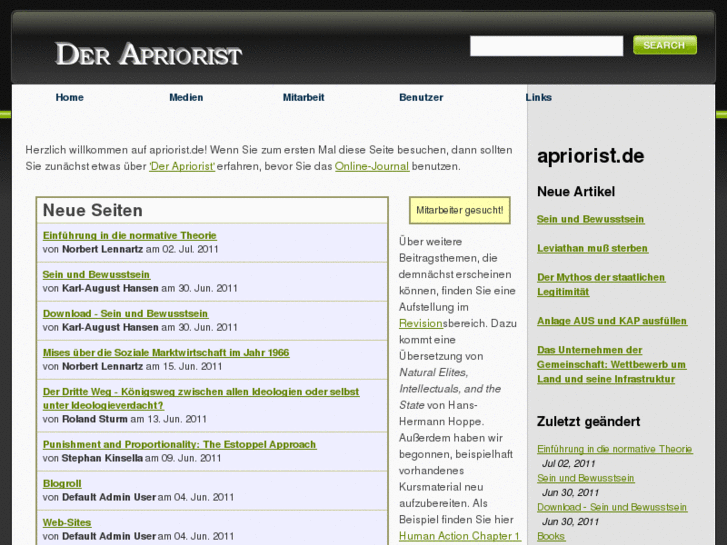Open 'Sein und Bewusstsein' under Neue Artikel
This screenshot has width=727, height=545.
point(590,219)
